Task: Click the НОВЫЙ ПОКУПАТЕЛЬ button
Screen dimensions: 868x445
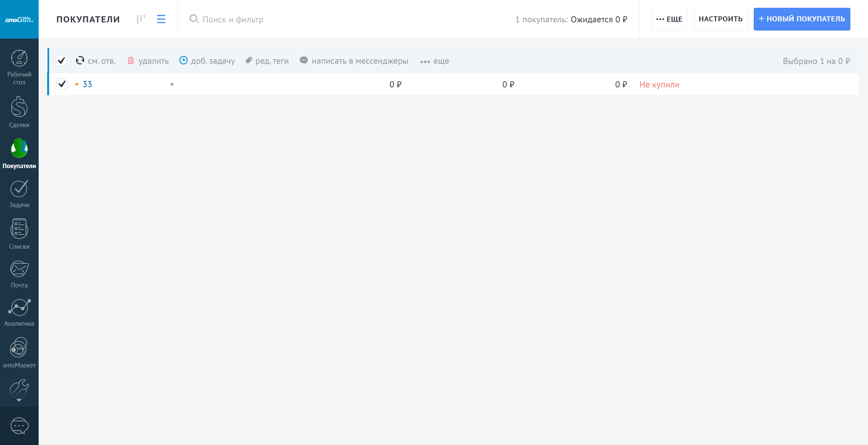Action: click(802, 19)
